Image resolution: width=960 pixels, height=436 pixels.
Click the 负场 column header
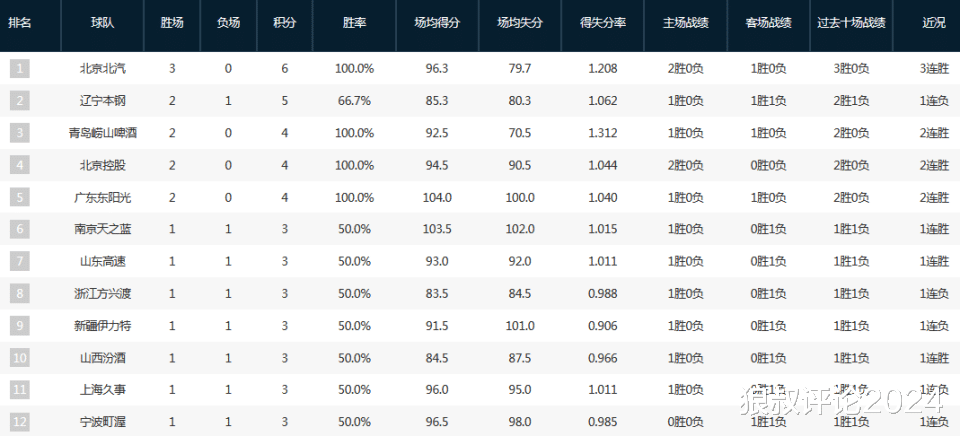228,24
